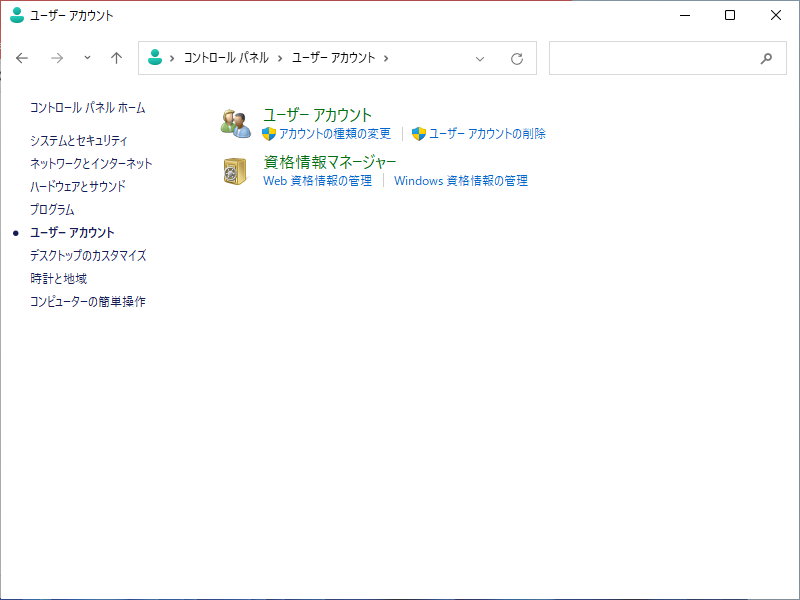Open ユーザー アカウントの削除 link
800x600 pixels.
pyautogui.click(x=487, y=134)
